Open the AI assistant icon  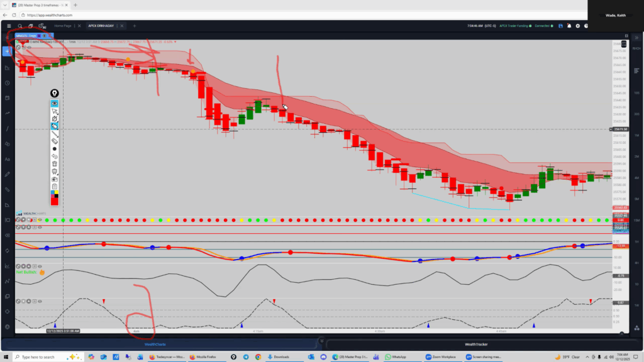coord(43,26)
